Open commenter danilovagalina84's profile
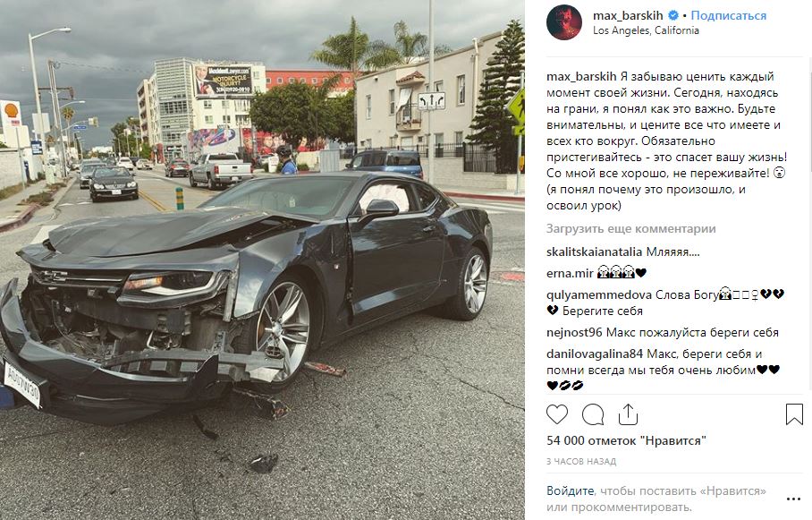The image size is (812, 520). click(x=595, y=354)
